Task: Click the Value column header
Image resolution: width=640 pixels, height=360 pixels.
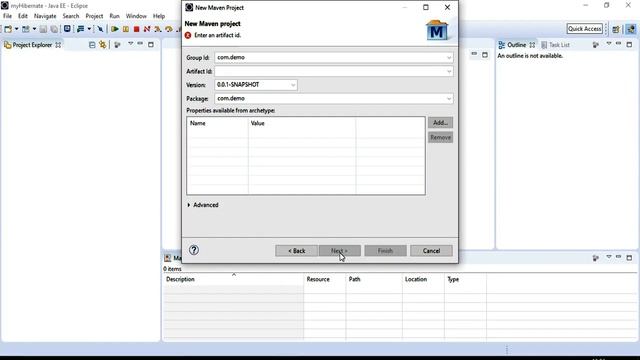Action: tap(302, 123)
